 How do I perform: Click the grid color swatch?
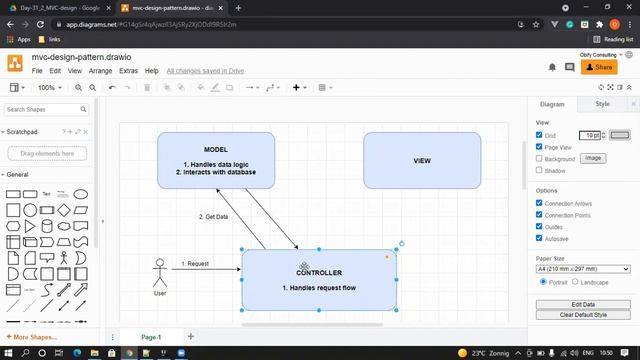620,135
